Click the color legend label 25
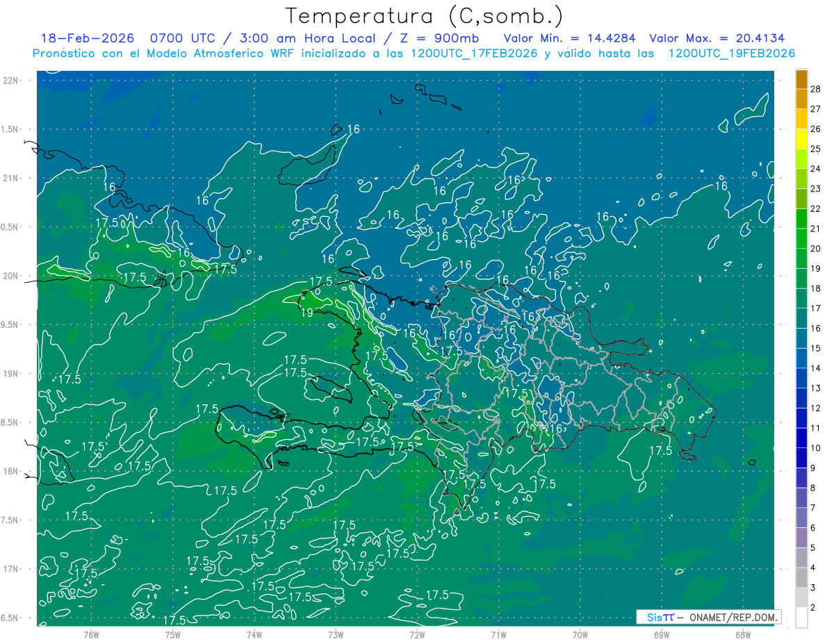The height and width of the screenshot is (644, 834). point(816,149)
